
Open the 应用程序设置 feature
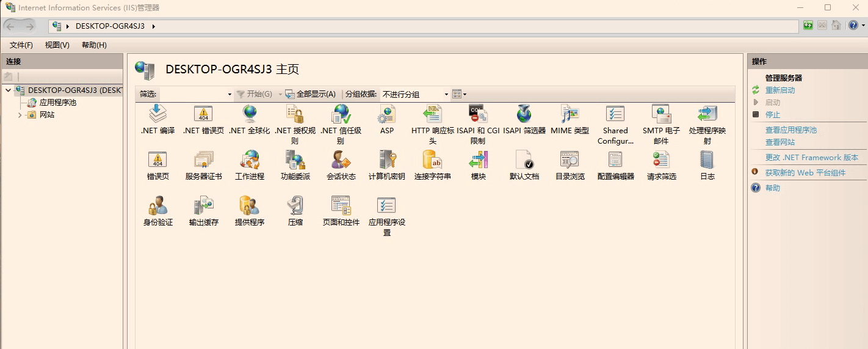(x=387, y=216)
